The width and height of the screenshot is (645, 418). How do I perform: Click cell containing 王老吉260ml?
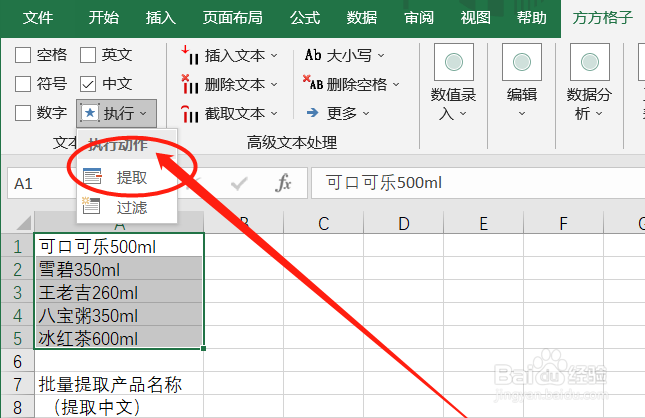pyautogui.click(x=119, y=292)
